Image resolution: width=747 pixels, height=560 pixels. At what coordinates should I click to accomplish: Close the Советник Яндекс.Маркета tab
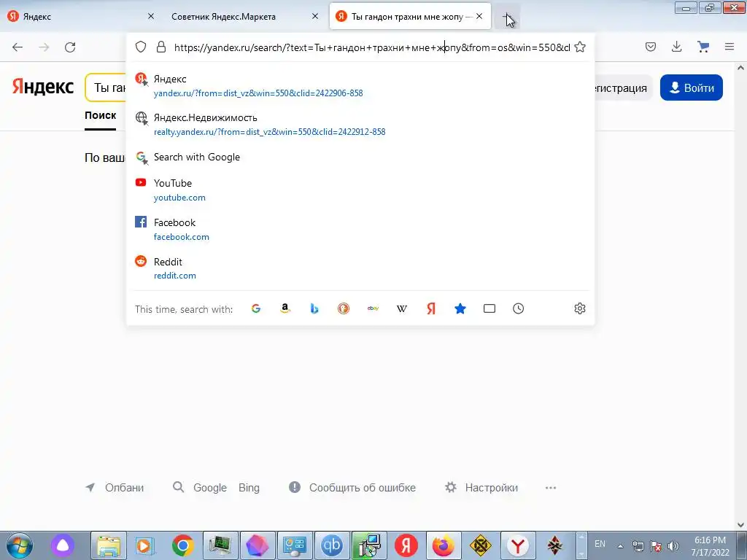coord(315,16)
